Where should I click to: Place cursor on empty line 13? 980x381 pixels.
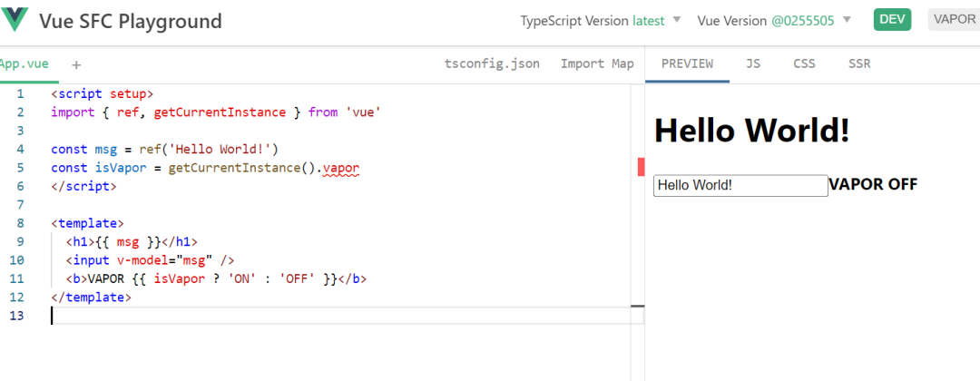click(272, 316)
